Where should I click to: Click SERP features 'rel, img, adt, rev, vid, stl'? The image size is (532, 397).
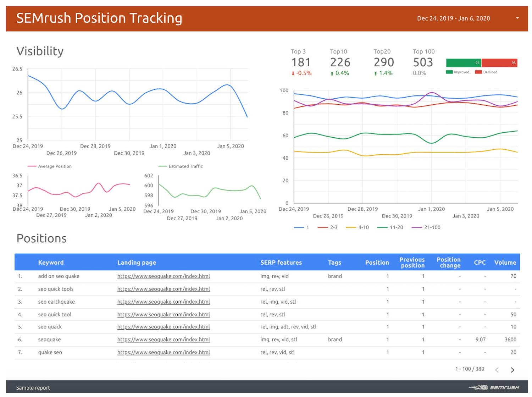[288, 327]
